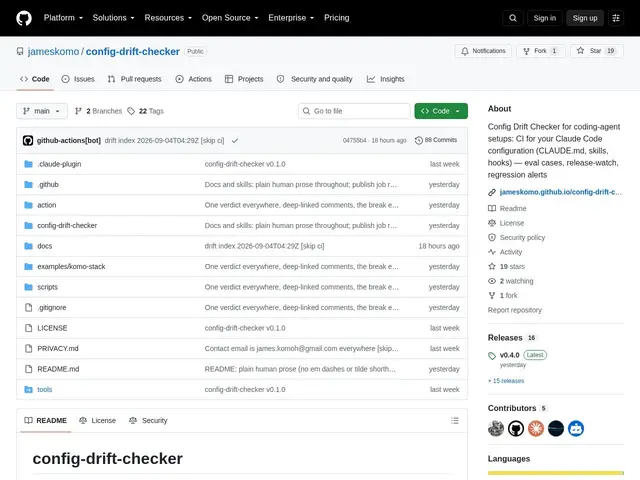Open commit 04755b4 hash link
This screenshot has width=640, height=480.
[354, 140]
